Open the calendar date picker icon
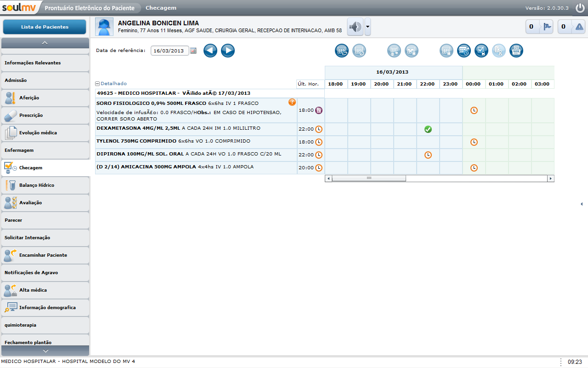The image size is (588, 368). click(193, 51)
